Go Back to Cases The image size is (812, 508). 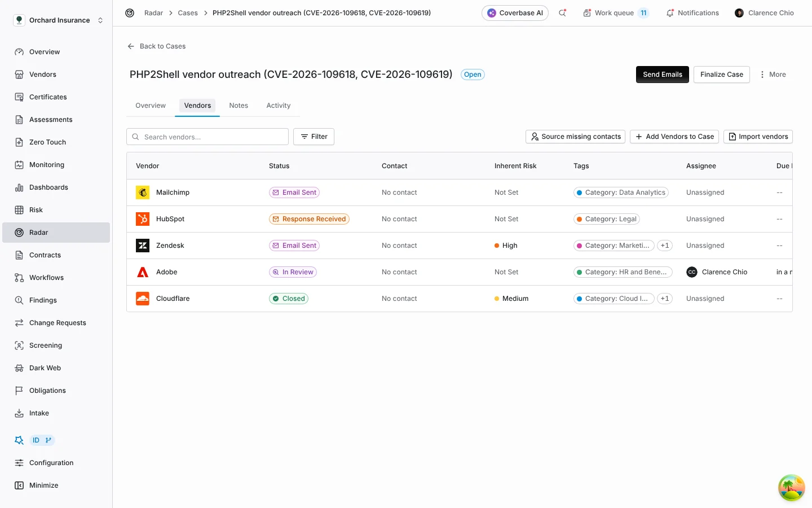point(157,46)
